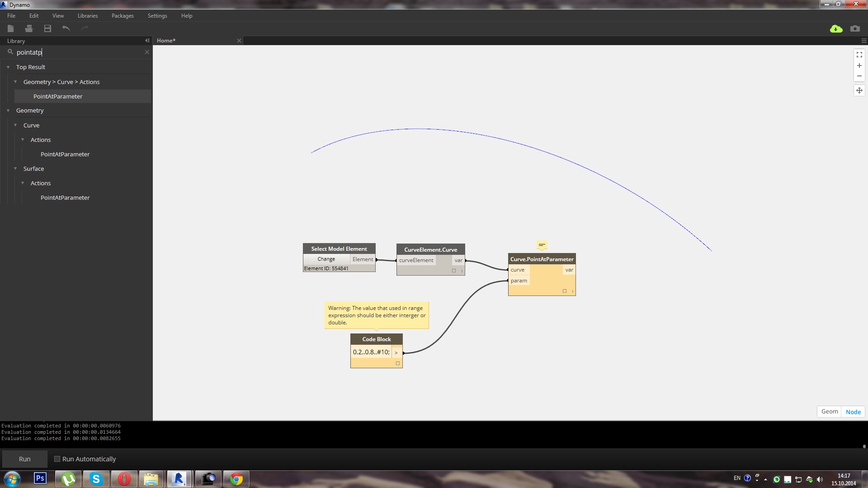
Task: Collapse the Geometry category in the library
Action: pyautogui.click(x=8, y=110)
